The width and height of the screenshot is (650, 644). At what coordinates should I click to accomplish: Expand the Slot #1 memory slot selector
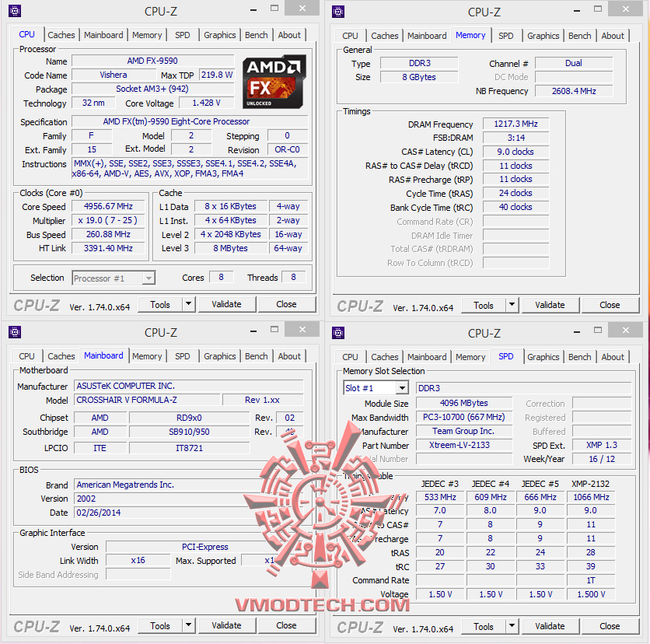(402, 388)
